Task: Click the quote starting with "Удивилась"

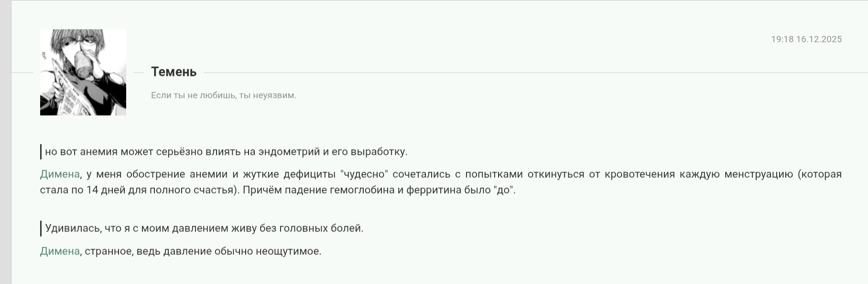Action: click(204, 229)
